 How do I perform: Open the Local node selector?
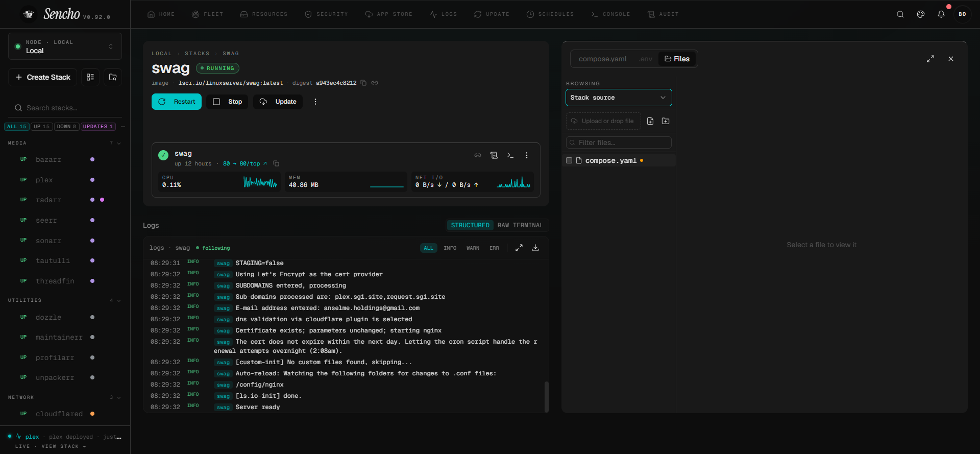coord(65,46)
